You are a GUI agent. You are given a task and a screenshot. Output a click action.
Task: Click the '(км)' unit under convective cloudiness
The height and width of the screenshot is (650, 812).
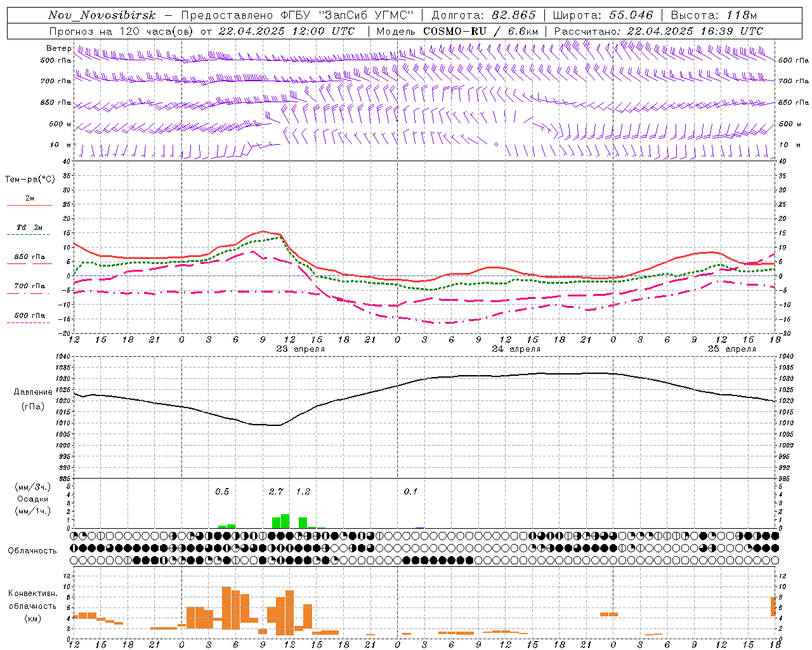point(32,618)
